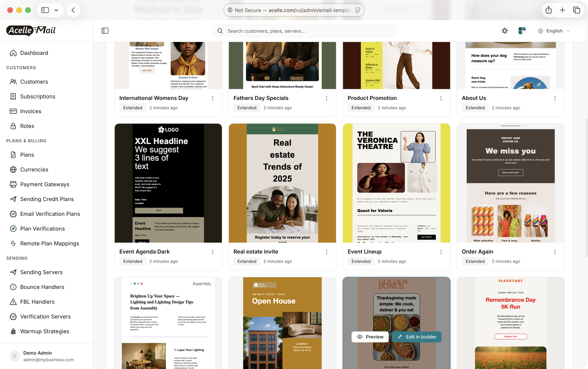
Task: Click the search customers, plans, servers field
Action: (305, 31)
